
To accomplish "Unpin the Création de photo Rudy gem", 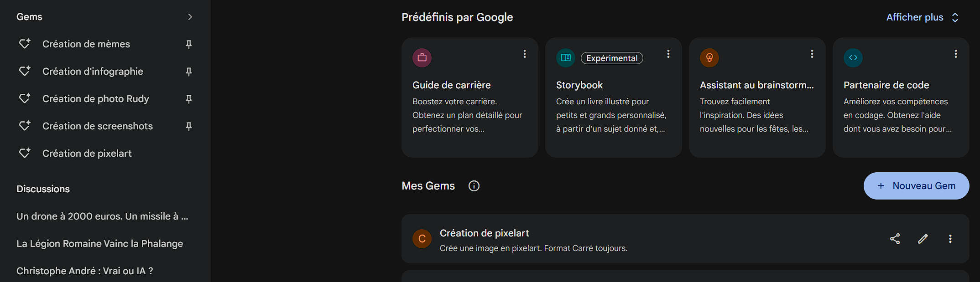I will click(189, 99).
